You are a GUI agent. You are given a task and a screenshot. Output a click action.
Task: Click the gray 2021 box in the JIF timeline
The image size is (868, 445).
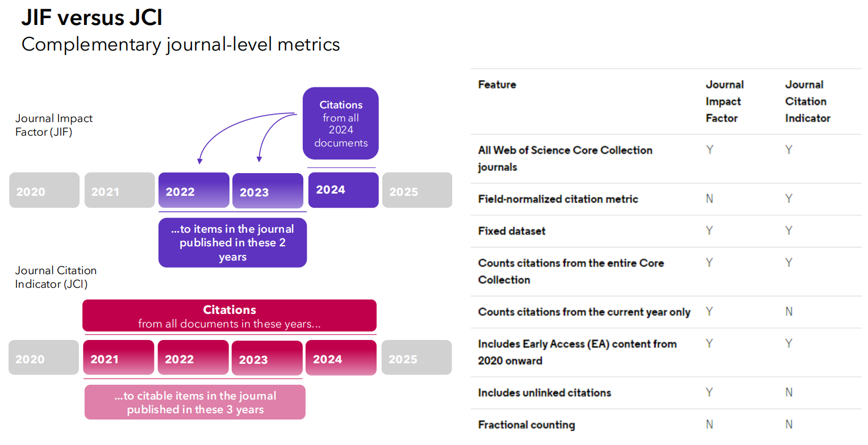click(x=119, y=190)
